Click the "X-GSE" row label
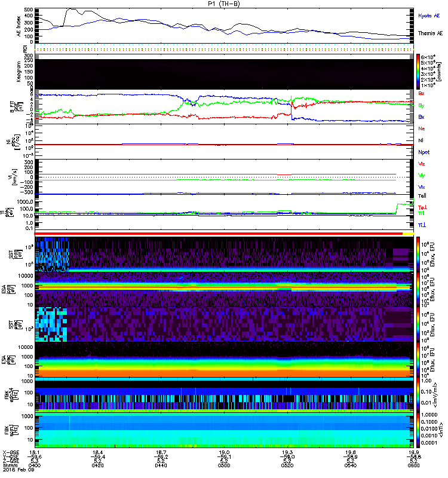 click(x=11, y=452)
